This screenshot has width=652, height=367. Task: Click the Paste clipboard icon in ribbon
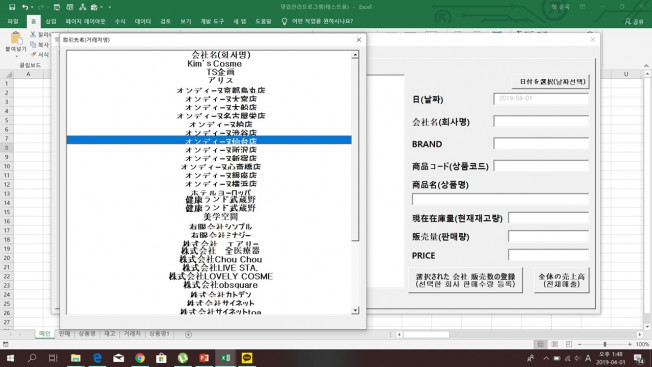pos(16,38)
